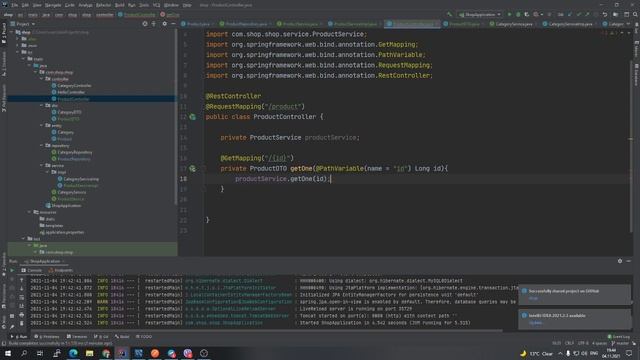This screenshot has height=360, width=640.
Task: Open application.properties in project tree
Action: (x=64, y=232)
